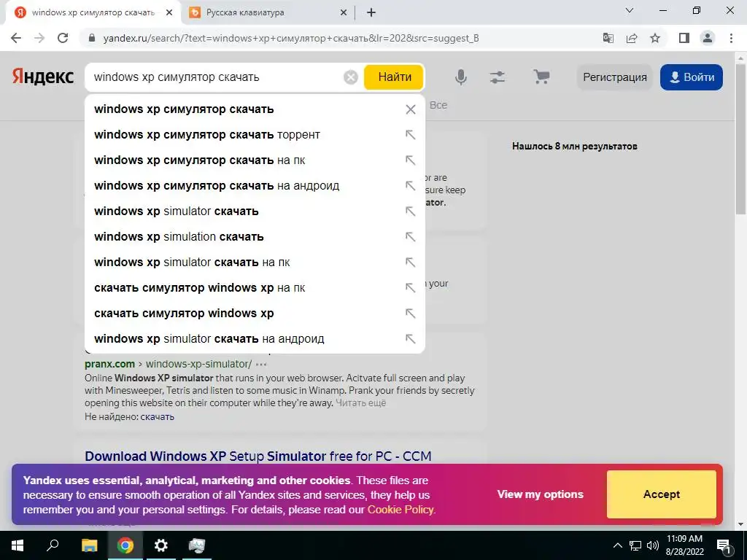Click the Найти search button

pyautogui.click(x=394, y=77)
